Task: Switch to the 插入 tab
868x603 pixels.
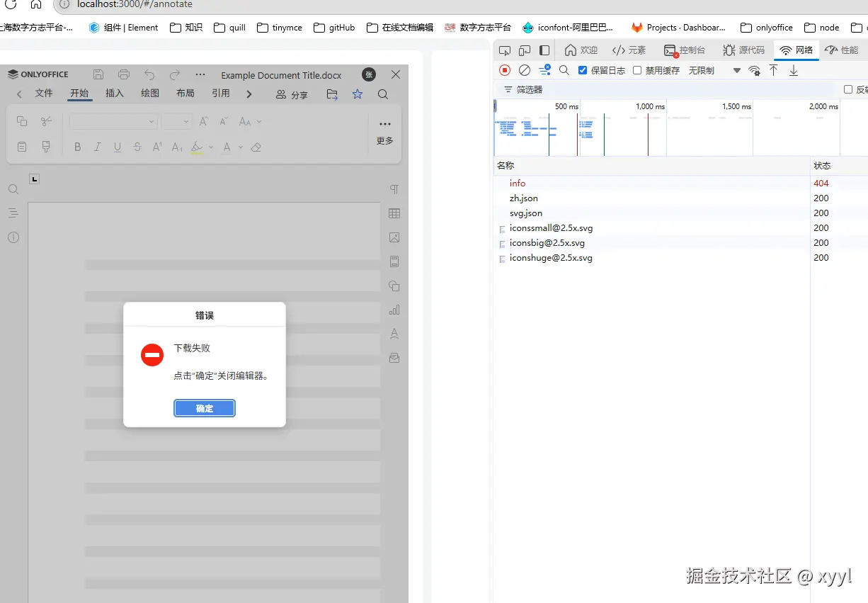Action: click(x=115, y=94)
